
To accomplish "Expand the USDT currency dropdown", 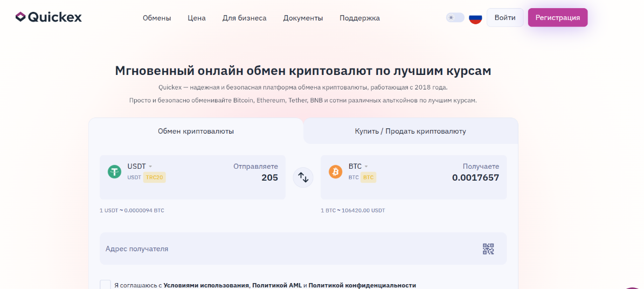I will pos(140,167).
